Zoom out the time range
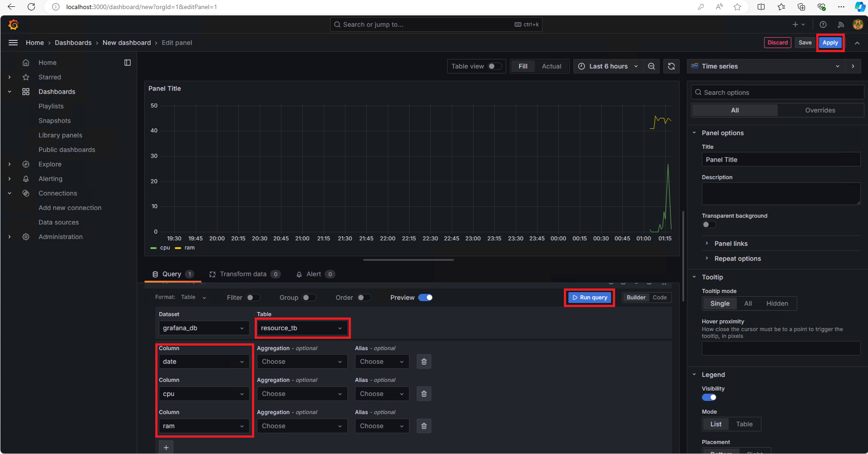 pyautogui.click(x=651, y=66)
